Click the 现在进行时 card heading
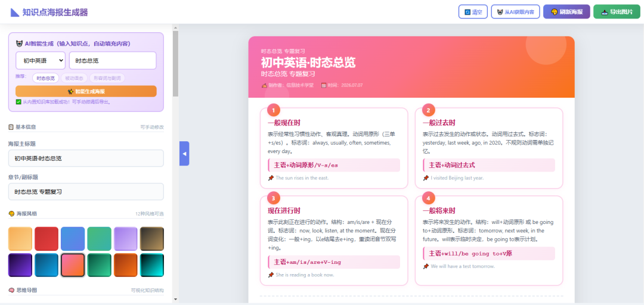 [x=284, y=211]
